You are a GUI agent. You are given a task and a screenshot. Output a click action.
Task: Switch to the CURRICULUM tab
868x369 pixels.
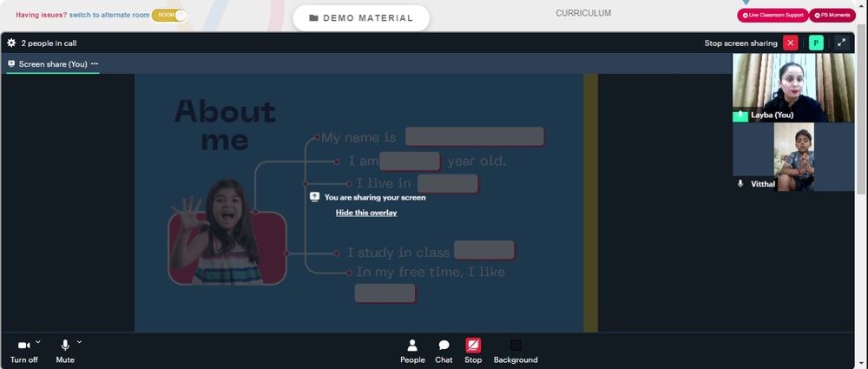[x=583, y=13]
